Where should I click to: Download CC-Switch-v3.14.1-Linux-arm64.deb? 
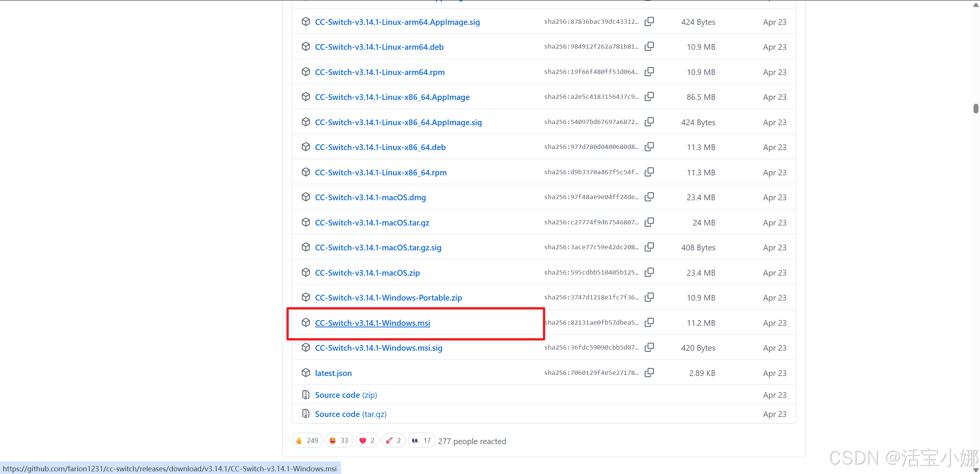(379, 47)
